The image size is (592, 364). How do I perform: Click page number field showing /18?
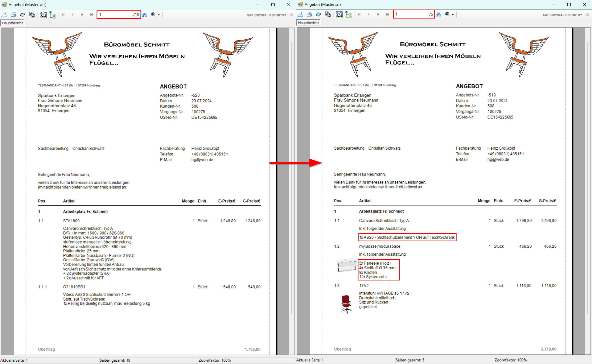(115, 15)
